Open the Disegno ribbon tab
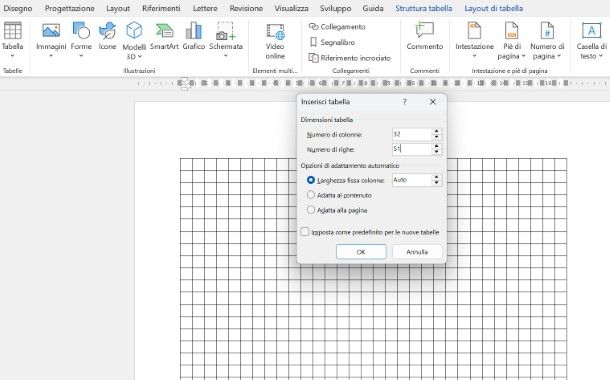 pos(18,8)
